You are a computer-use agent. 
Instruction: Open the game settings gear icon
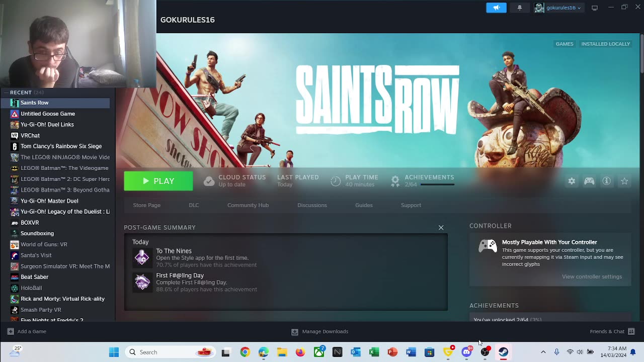click(572, 181)
